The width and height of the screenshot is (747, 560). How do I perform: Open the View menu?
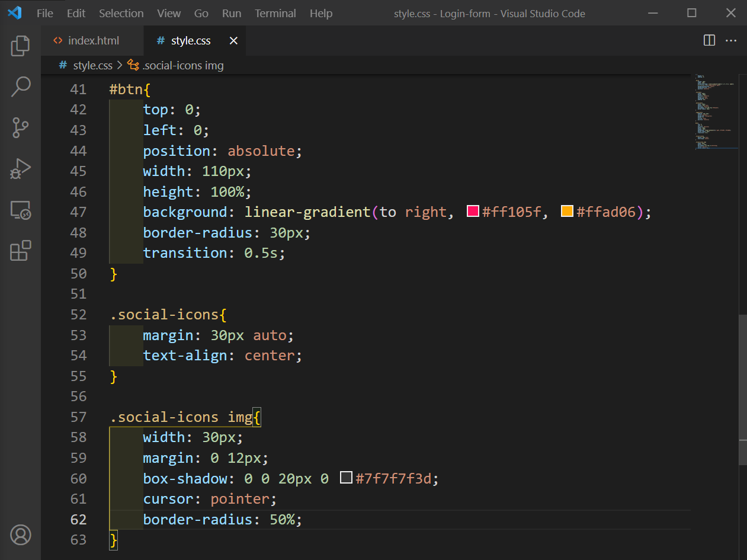(x=169, y=13)
